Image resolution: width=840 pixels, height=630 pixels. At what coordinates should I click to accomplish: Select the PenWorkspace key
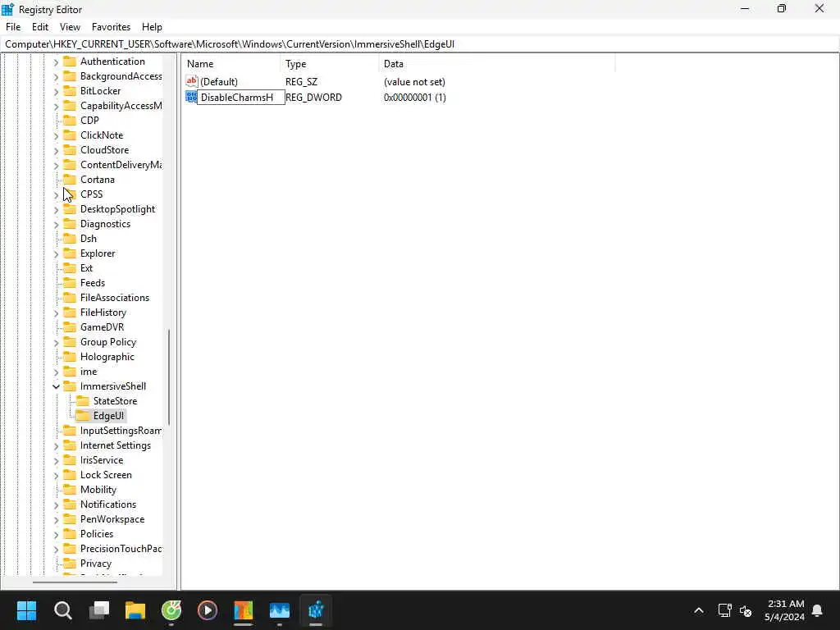112,519
